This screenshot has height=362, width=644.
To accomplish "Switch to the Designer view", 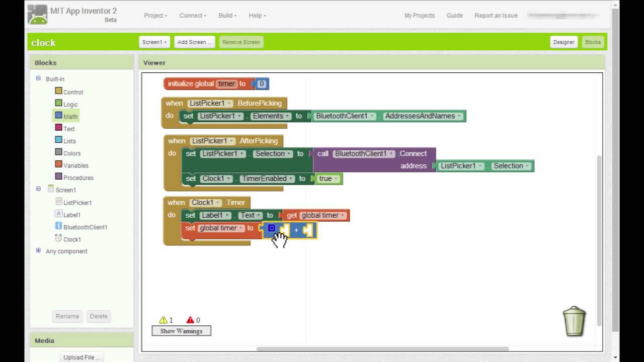I will point(564,42).
